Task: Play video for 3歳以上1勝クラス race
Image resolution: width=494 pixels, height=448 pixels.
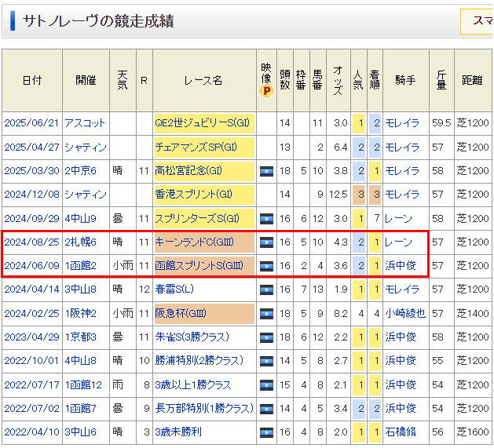Action: [266, 385]
